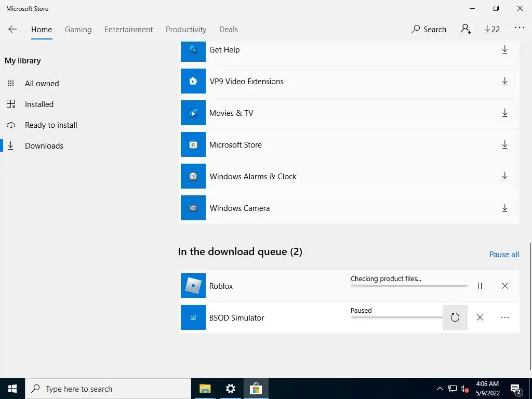Click the Search button in header

(x=429, y=30)
